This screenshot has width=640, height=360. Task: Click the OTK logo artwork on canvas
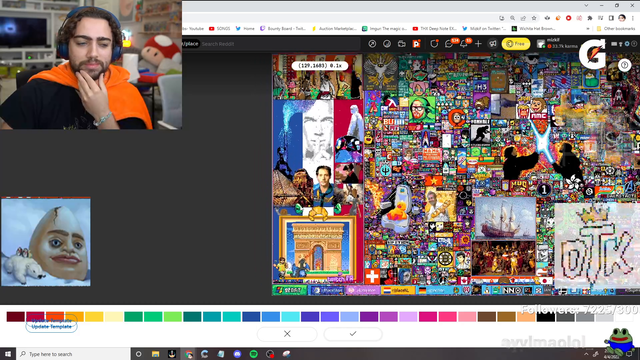point(597,247)
